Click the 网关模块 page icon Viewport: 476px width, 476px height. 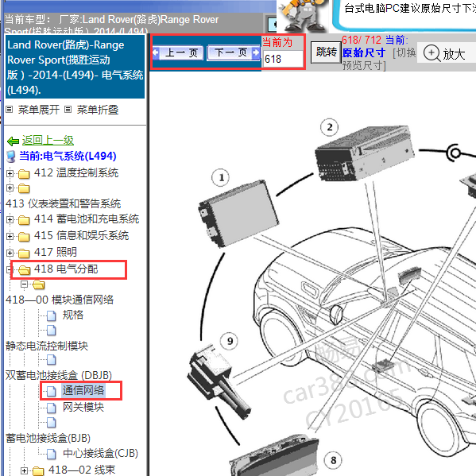(x=52, y=408)
